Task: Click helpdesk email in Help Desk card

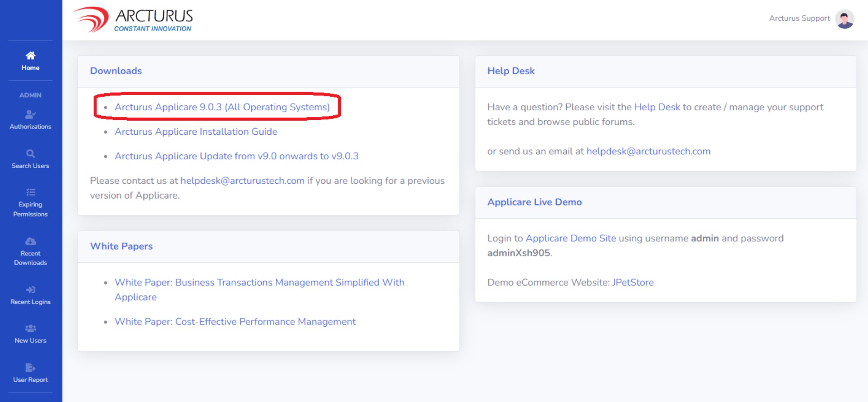Action: pos(648,151)
